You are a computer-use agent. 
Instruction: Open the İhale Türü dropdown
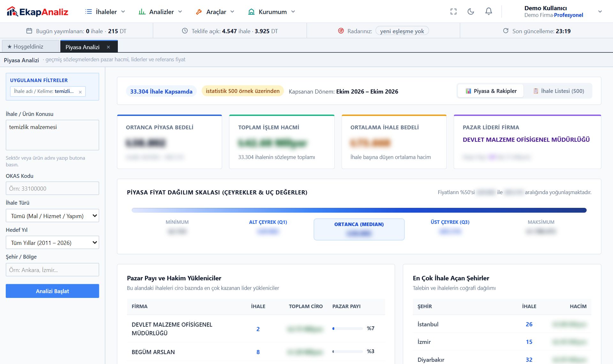(x=52, y=216)
